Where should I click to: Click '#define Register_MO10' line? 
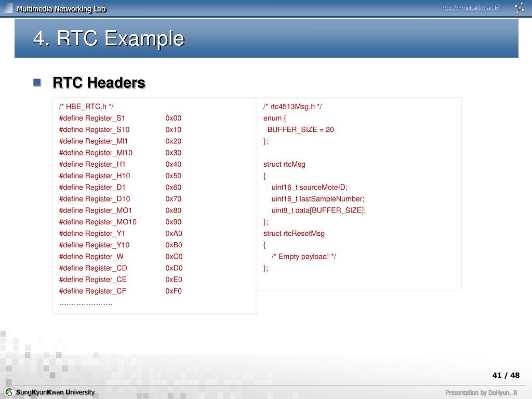click(x=98, y=222)
